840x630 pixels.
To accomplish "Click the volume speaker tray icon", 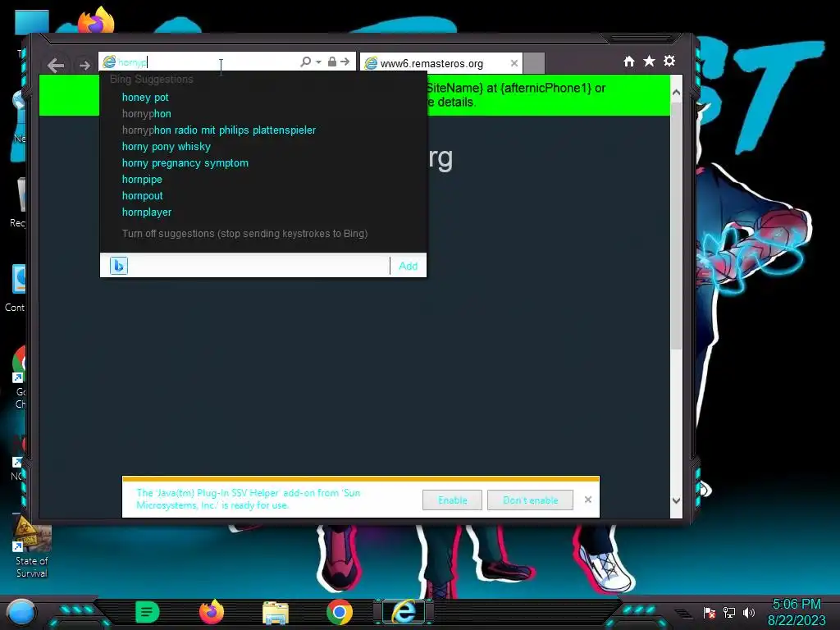I will (749, 612).
